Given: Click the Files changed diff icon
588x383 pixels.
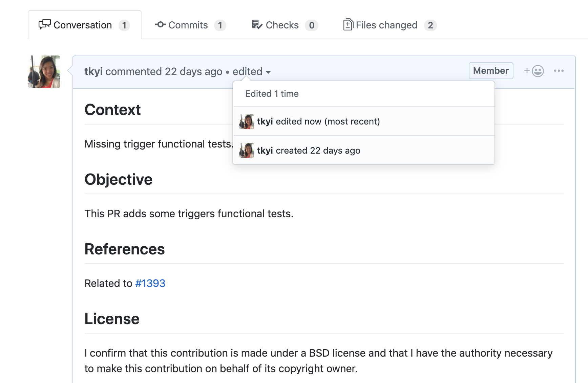Looking at the screenshot, I should (348, 25).
